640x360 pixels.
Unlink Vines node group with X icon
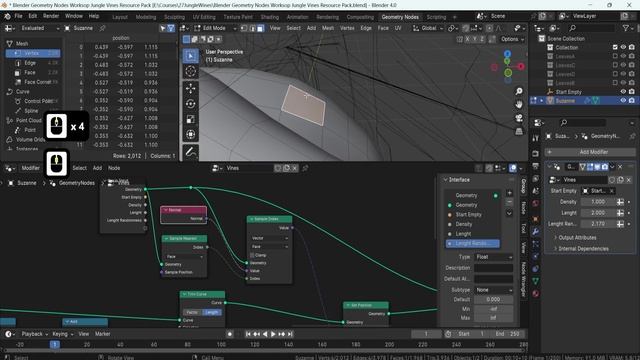295,168
